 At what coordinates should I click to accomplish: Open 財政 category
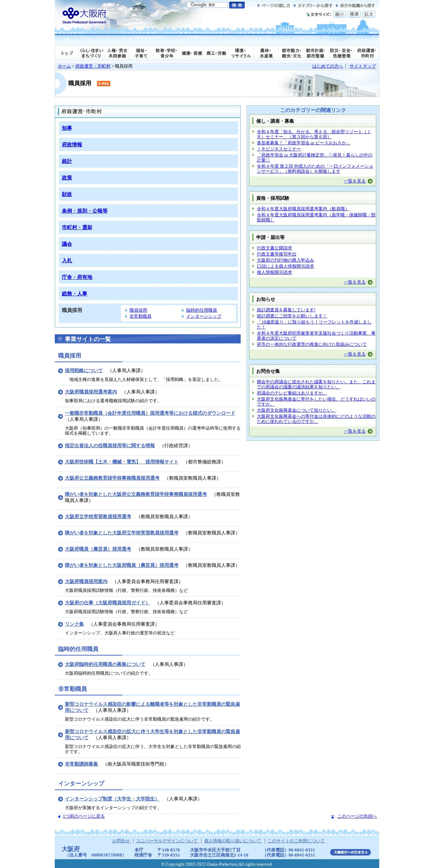pos(67,194)
